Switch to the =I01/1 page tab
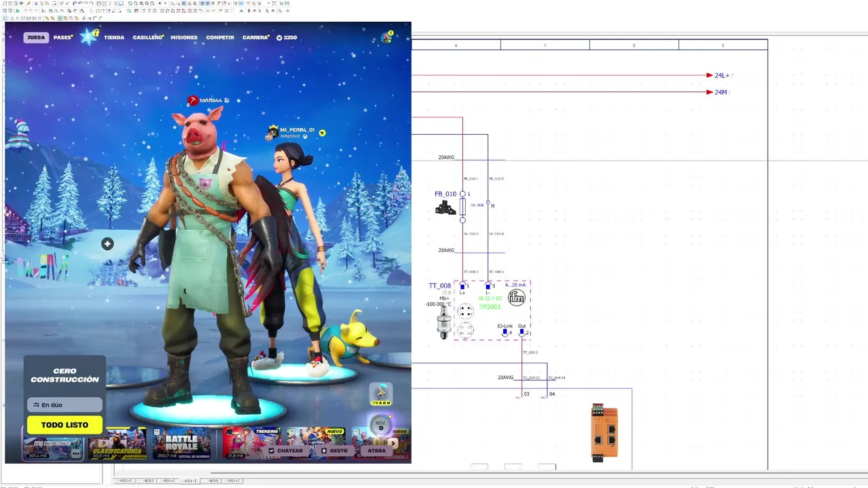This screenshot has width=868, height=488. point(146,481)
